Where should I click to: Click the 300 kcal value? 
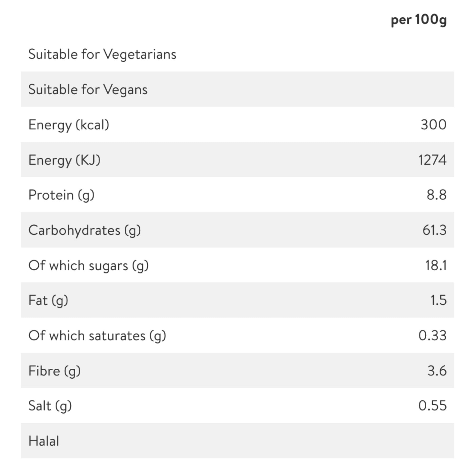coord(434,125)
